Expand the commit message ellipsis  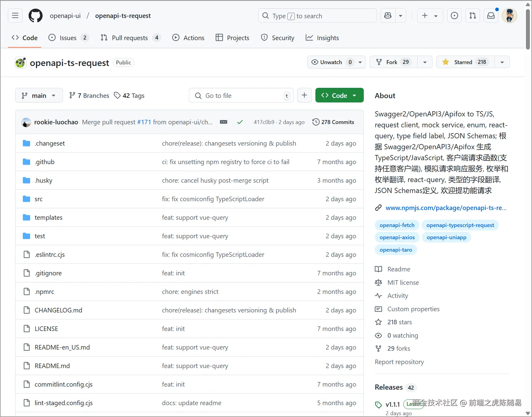pos(224,122)
